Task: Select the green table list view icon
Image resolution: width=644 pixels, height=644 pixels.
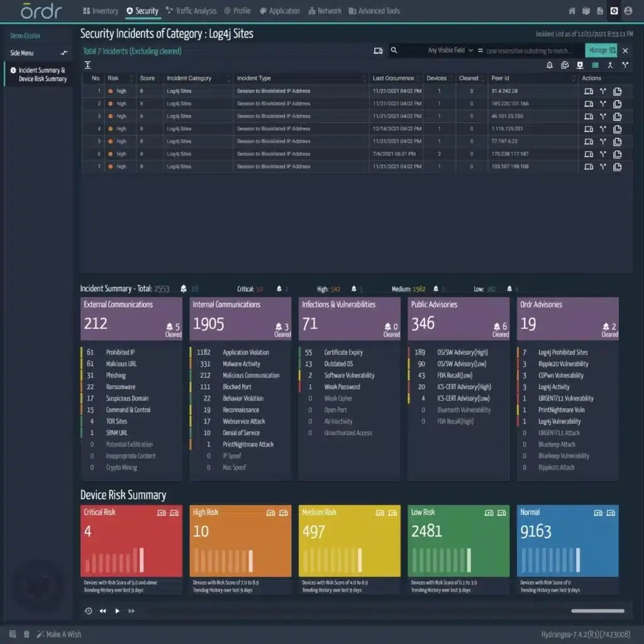Action: coord(595,65)
